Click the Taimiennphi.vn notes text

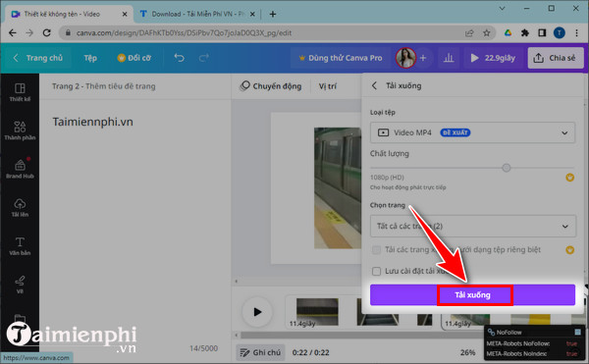coord(93,122)
